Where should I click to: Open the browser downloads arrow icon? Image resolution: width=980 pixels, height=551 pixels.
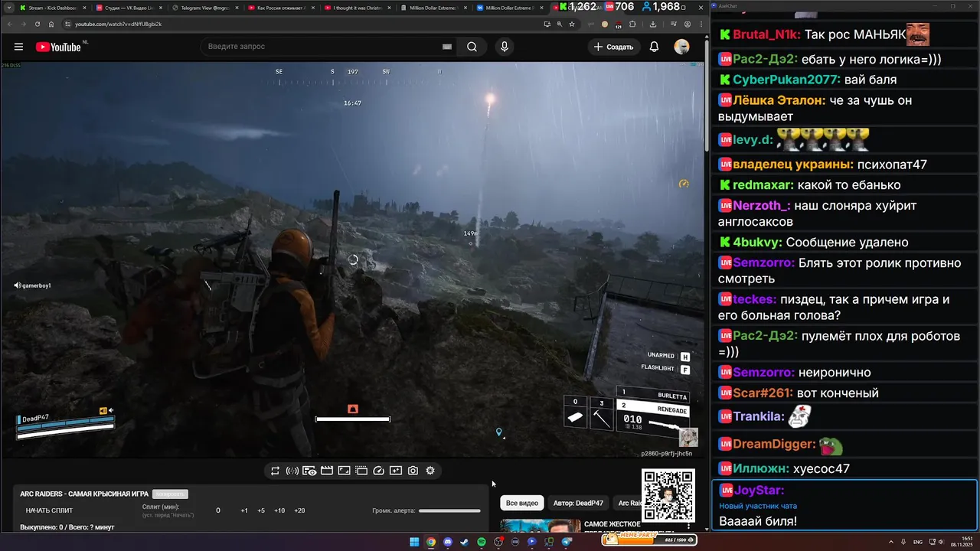pyautogui.click(x=653, y=24)
